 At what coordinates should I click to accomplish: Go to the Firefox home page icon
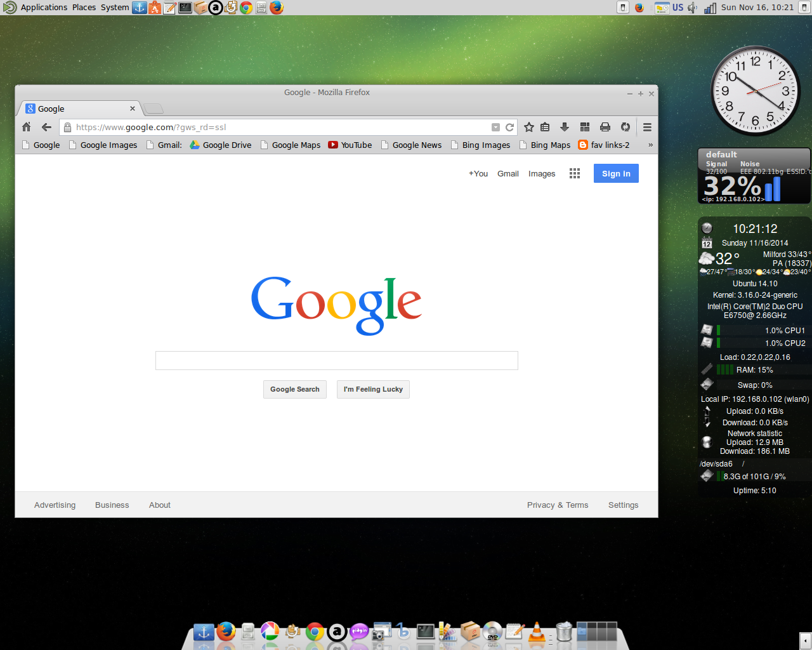[x=27, y=127]
